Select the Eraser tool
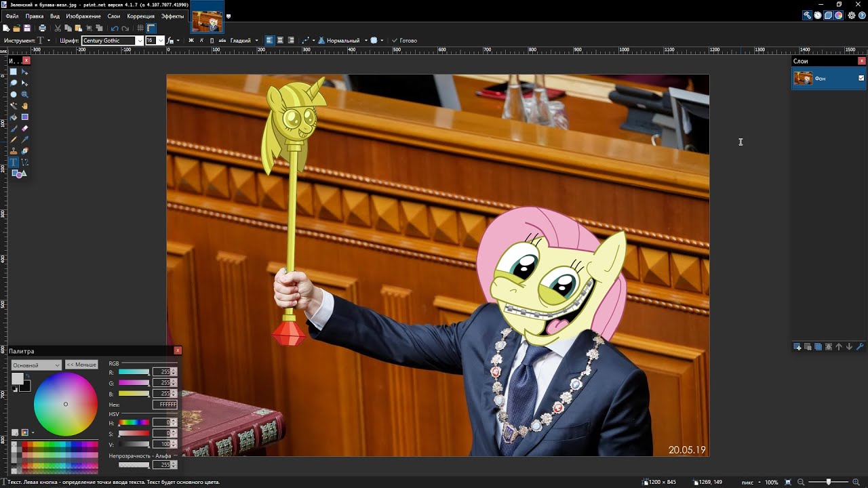Screen dimensions: 868x488 coord(25,128)
